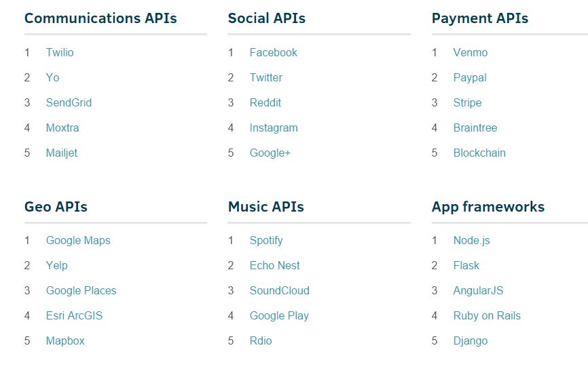
Task: Select the Esri ArcGIS link
Action: pos(74,315)
